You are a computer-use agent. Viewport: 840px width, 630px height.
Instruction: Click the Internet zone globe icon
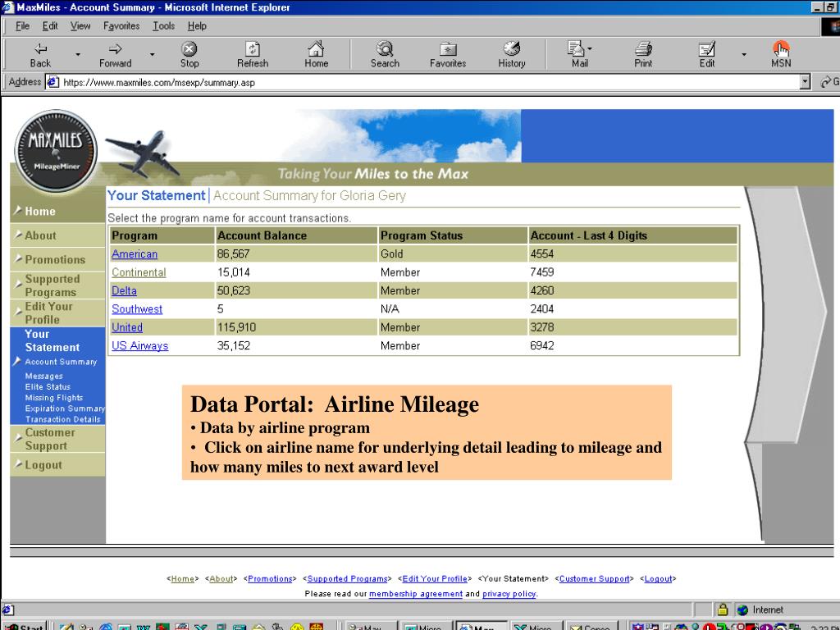(742, 609)
